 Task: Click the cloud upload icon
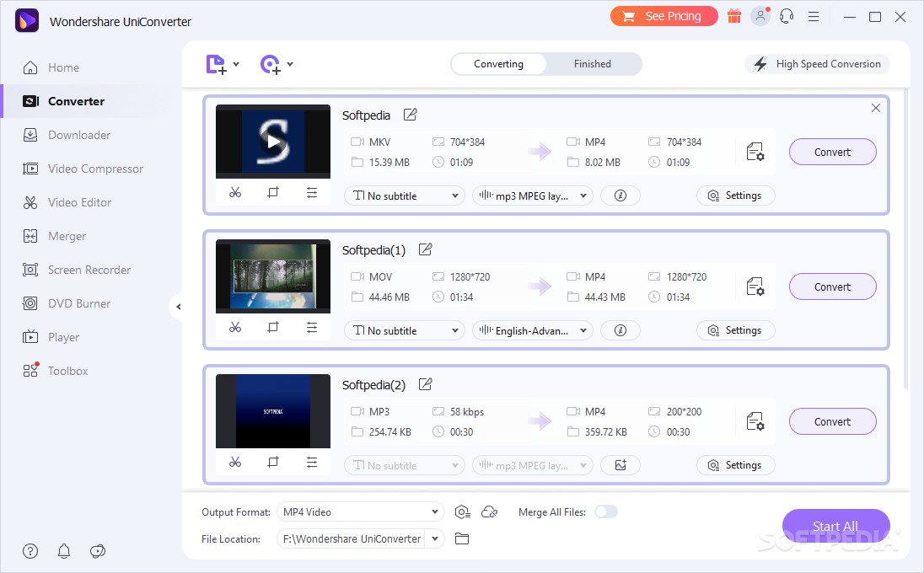[490, 512]
